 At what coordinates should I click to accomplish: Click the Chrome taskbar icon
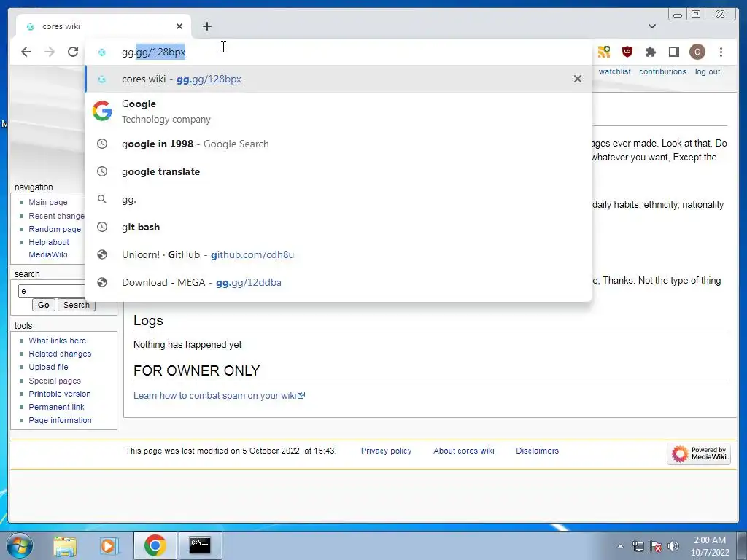155,545
